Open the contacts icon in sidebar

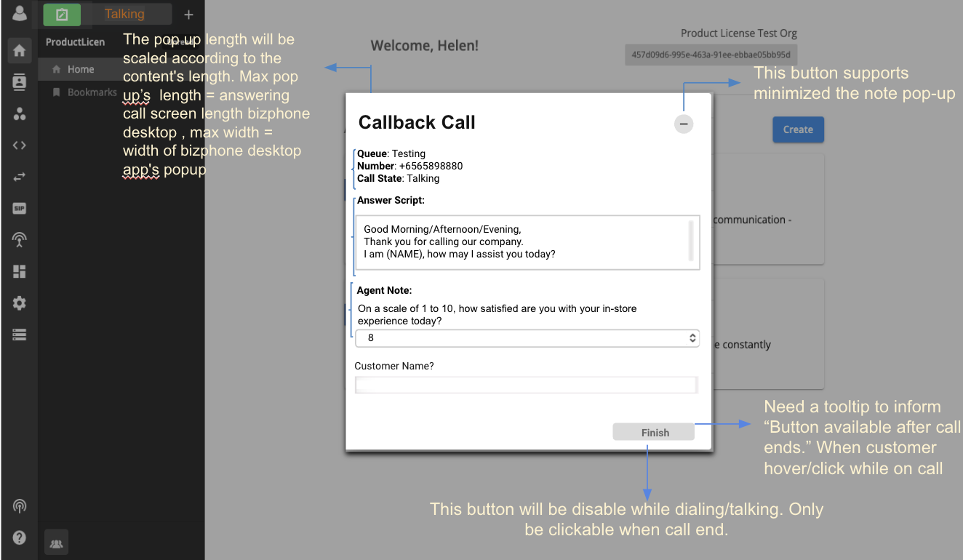(20, 82)
